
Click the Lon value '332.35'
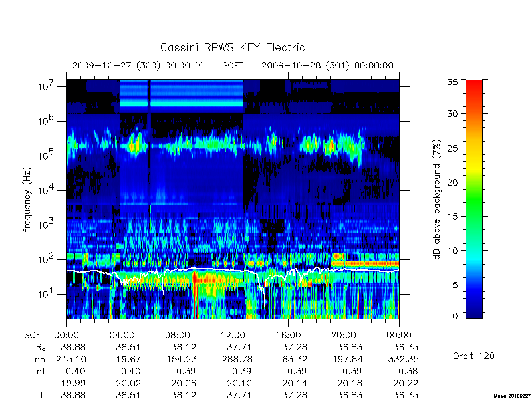coord(404,359)
